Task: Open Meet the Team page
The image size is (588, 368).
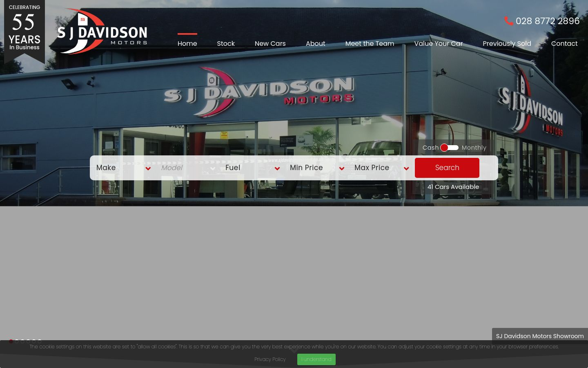Action: [370, 43]
